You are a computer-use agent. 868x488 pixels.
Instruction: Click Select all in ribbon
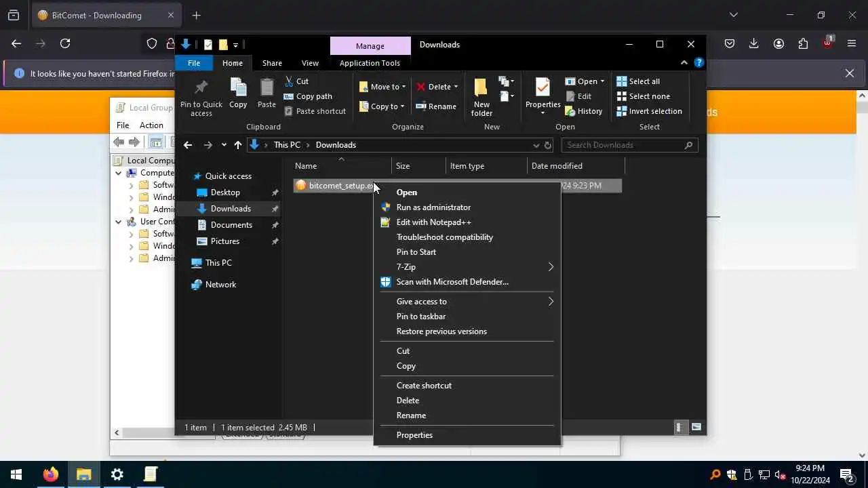[638, 81]
